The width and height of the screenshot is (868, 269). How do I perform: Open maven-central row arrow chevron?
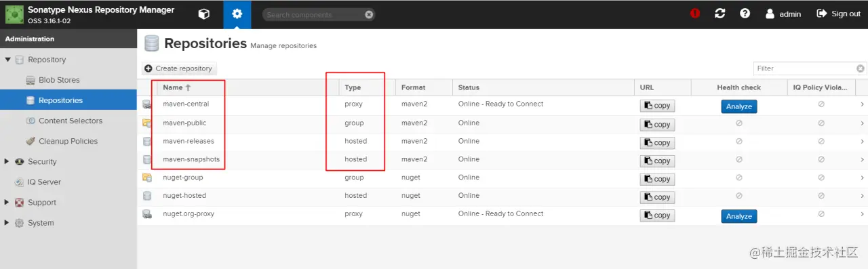tap(862, 104)
